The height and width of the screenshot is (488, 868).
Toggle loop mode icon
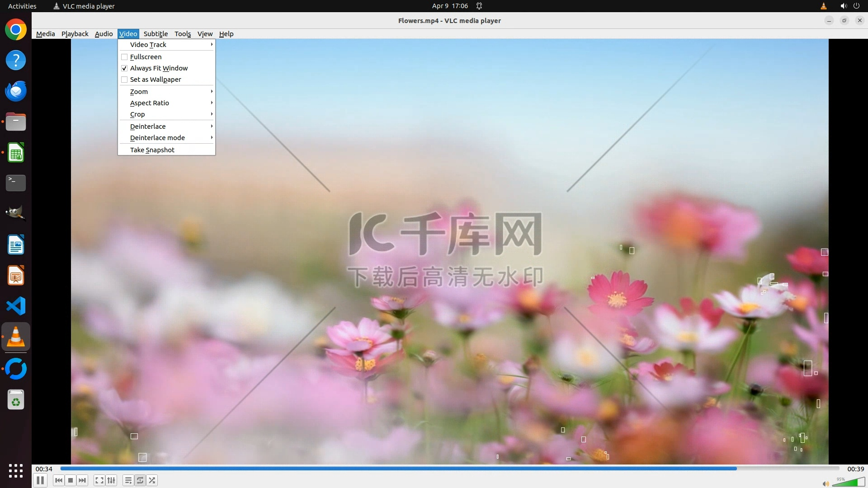[x=140, y=480]
